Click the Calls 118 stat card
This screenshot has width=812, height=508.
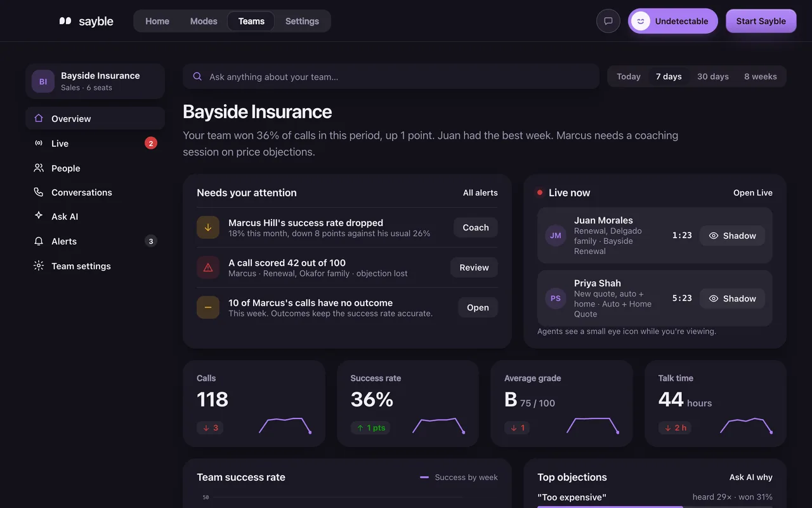[254, 404]
